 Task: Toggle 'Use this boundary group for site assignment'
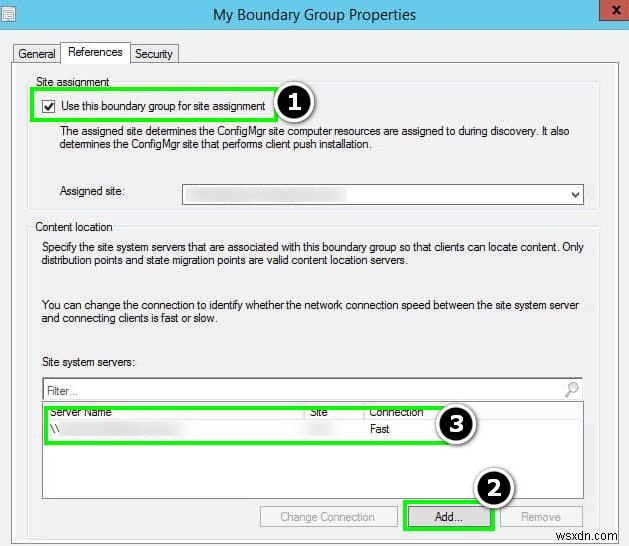point(49,106)
